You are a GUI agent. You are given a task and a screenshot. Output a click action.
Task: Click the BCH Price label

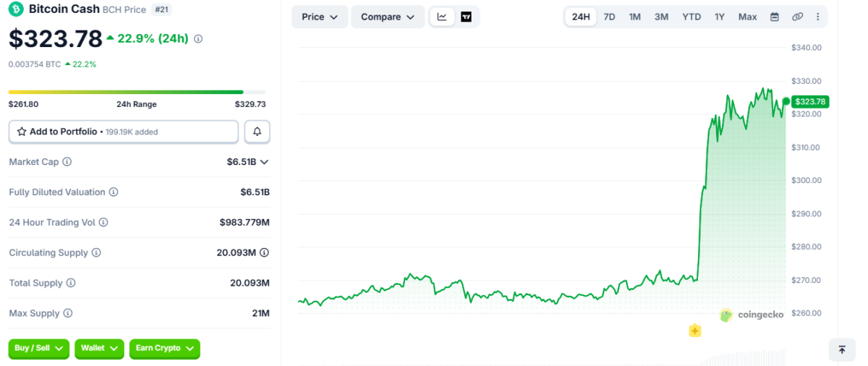124,9
